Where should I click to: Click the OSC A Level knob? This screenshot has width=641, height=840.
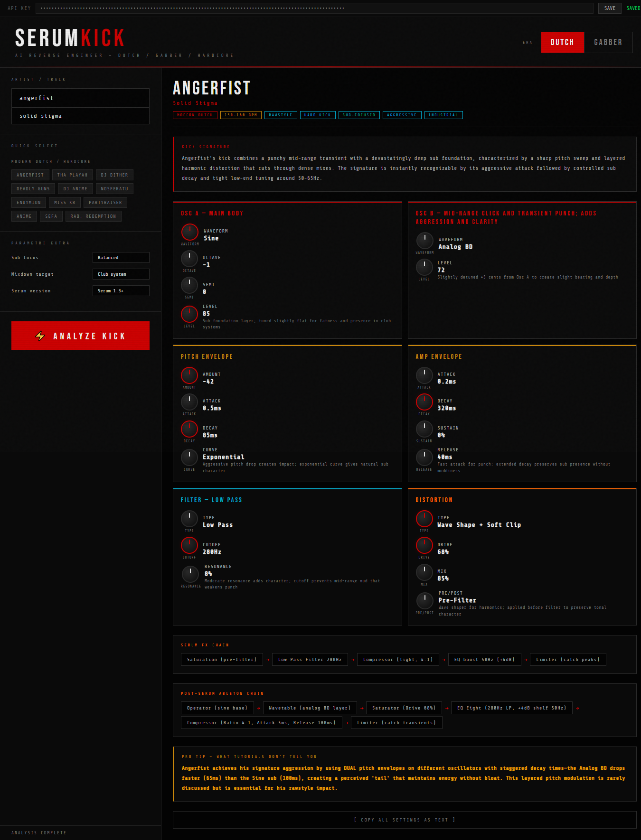[189, 314]
